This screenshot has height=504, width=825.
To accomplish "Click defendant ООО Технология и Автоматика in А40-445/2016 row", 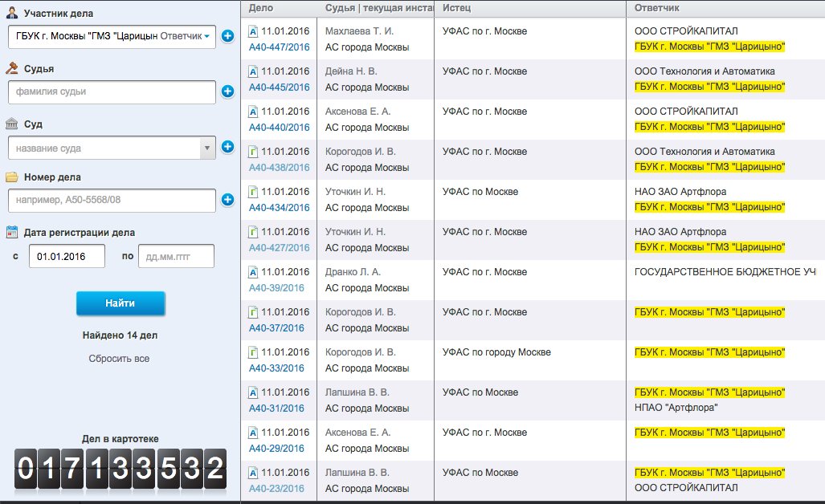I will tap(705, 71).
